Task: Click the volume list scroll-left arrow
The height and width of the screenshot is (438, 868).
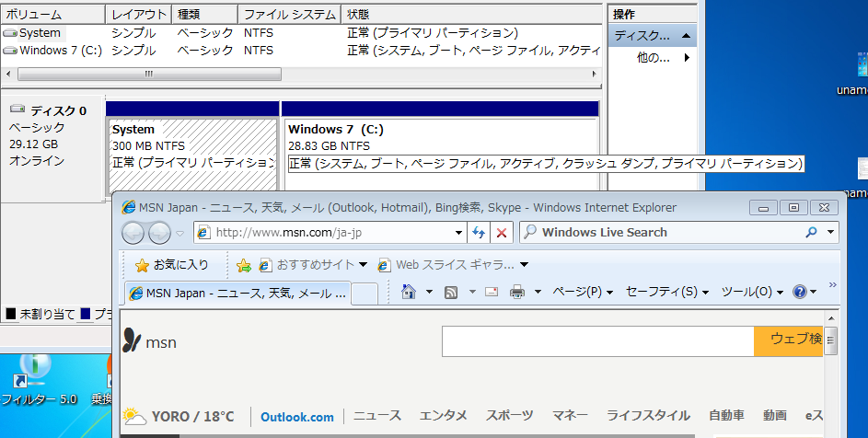Action: click(x=8, y=75)
